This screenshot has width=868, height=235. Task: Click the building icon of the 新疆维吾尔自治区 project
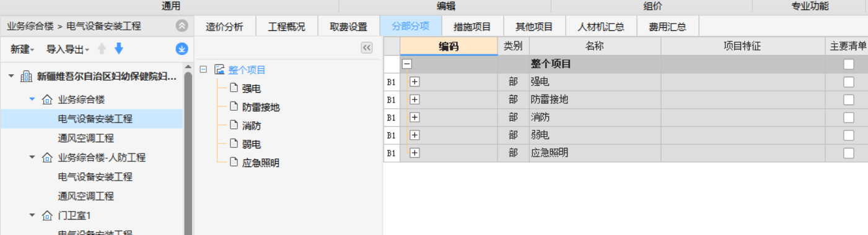(27, 77)
